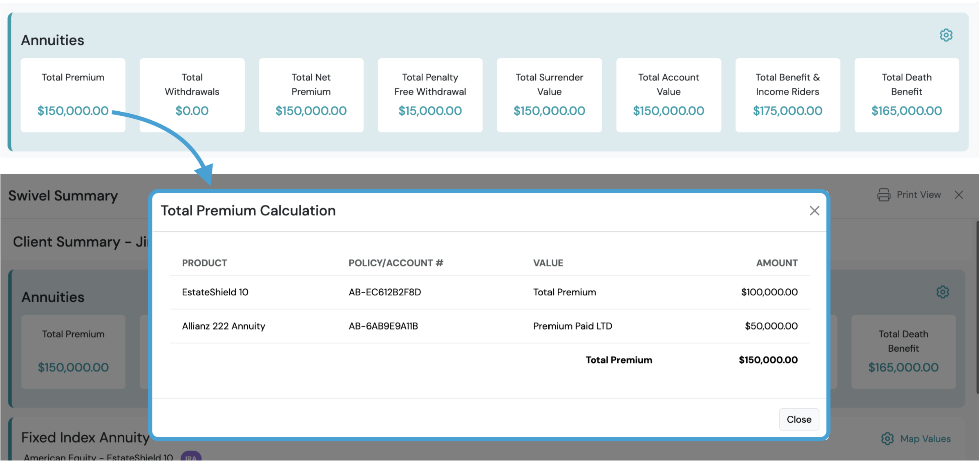980x464 pixels.
Task: Click VALUE column header
Action: pos(548,263)
